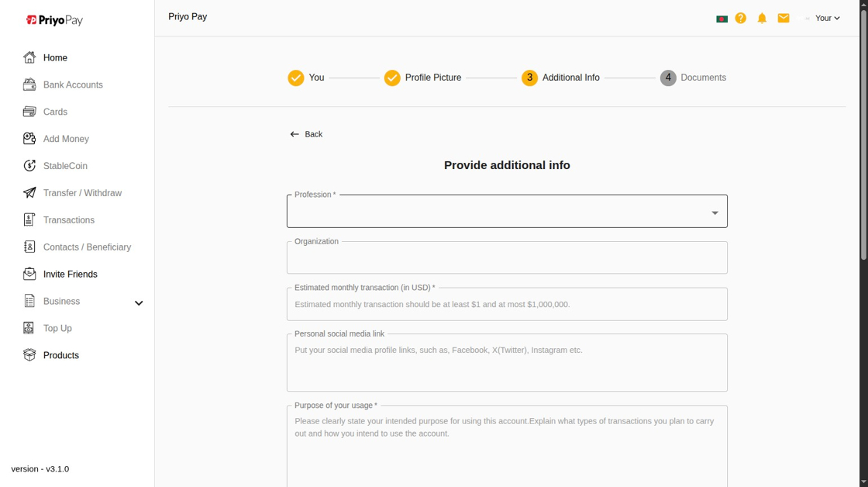Open the Your account dropdown
This screenshot has width=868, height=487.
pyautogui.click(x=827, y=18)
